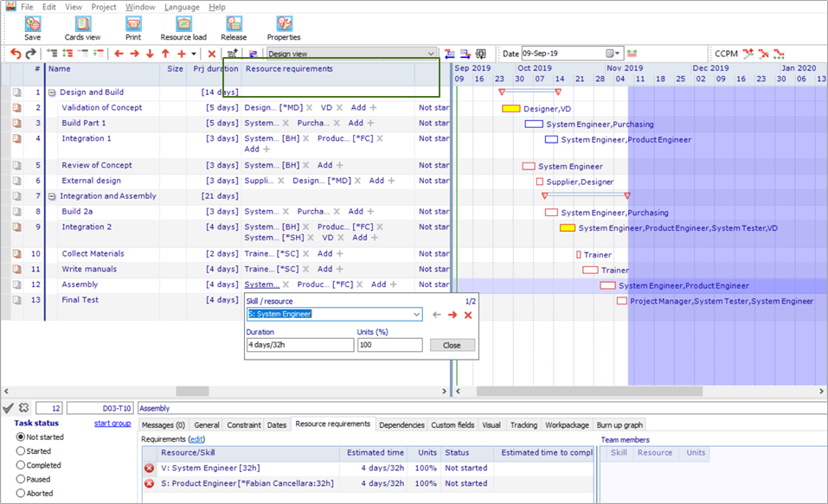Image resolution: width=828 pixels, height=504 pixels.
Task: Collapse the Integration and Assembly group
Action: (52, 196)
